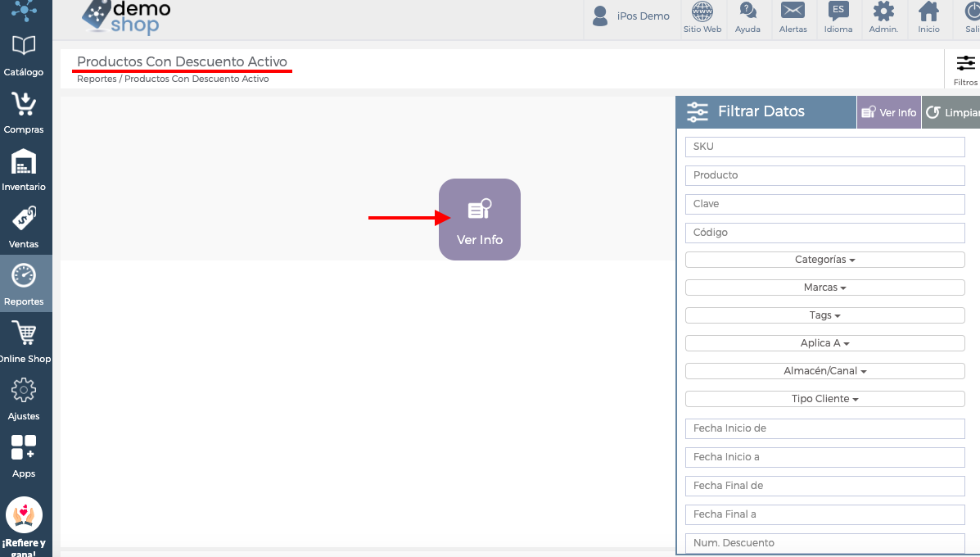
Task: Focus the Clave filter field
Action: tap(825, 205)
